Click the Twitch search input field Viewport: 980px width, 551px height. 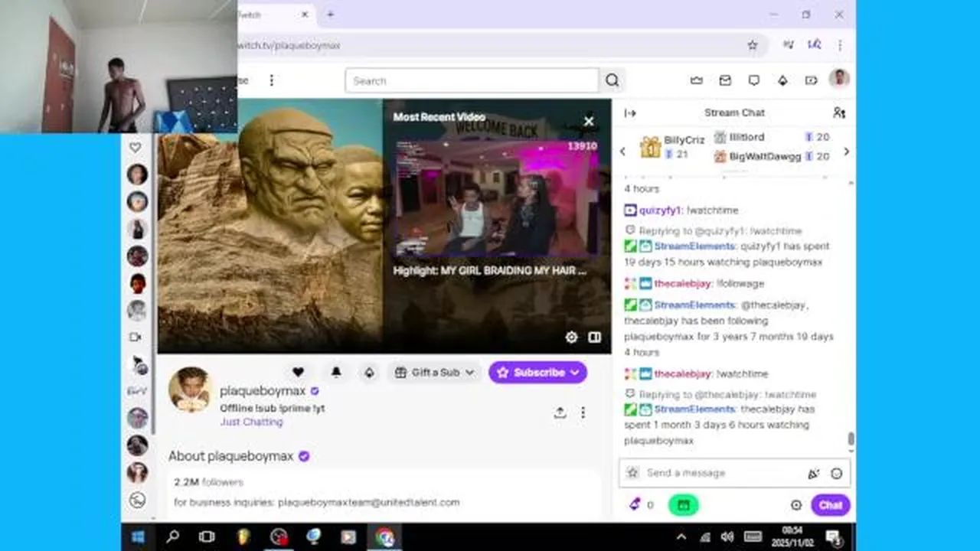pyautogui.click(x=472, y=80)
